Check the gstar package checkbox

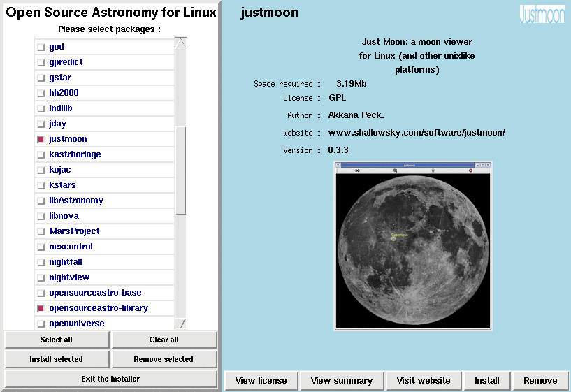41,78
